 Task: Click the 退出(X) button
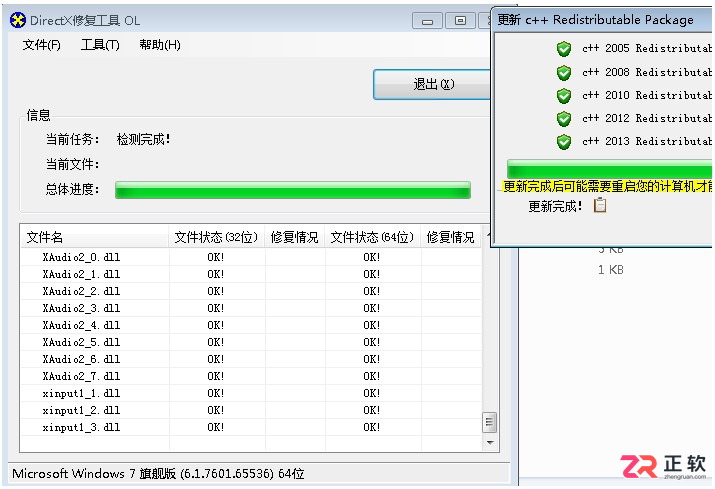[x=432, y=84]
